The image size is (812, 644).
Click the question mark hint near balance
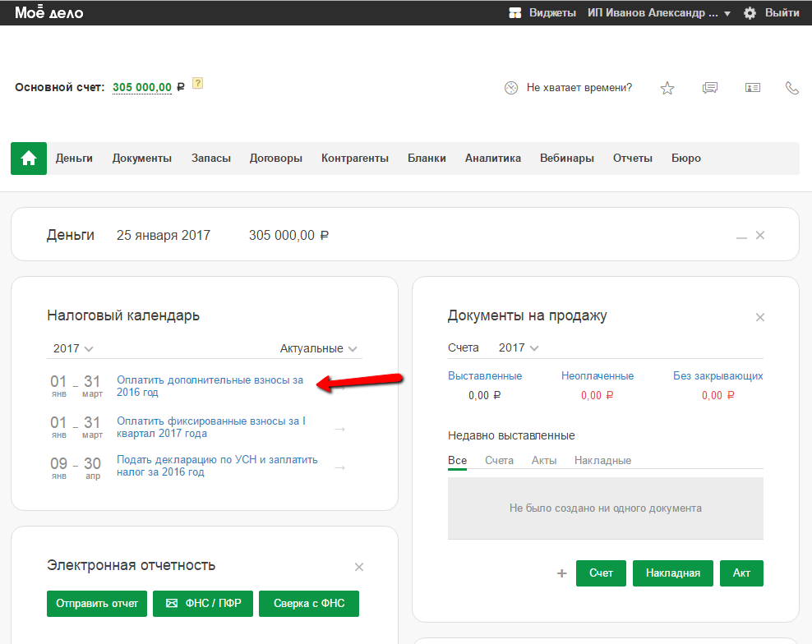click(x=197, y=83)
